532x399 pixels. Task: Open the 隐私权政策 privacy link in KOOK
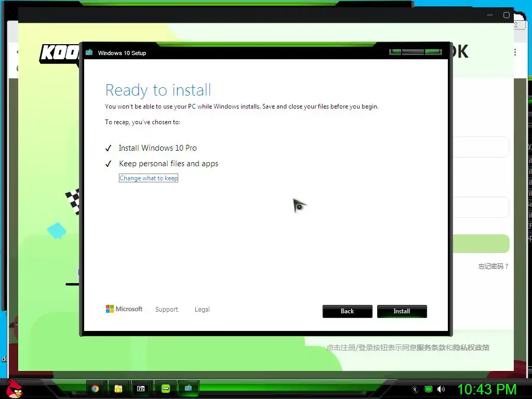(471, 348)
